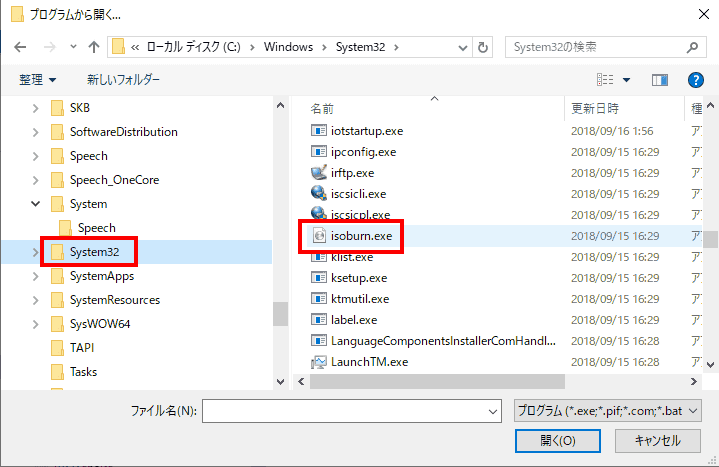Click the label.exe file icon
The width and height of the screenshot is (719, 467).
coord(319,320)
